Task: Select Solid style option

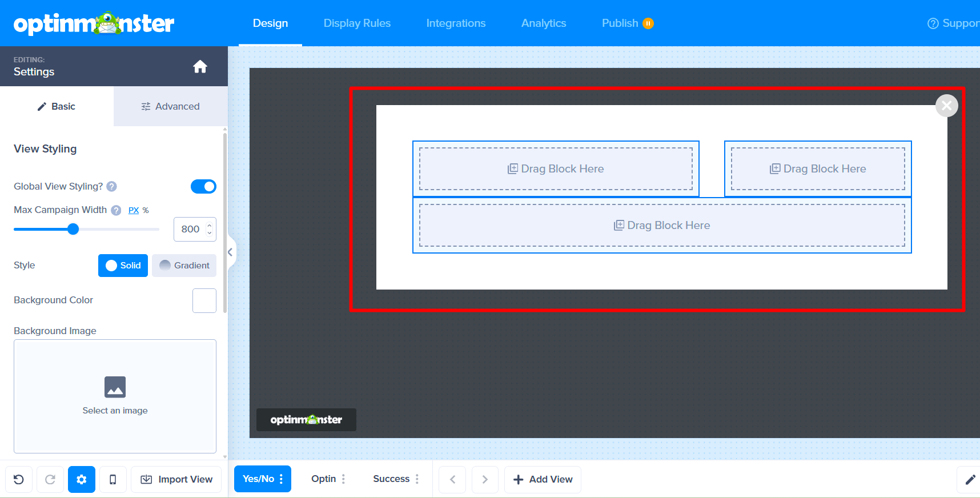Action: coord(123,266)
